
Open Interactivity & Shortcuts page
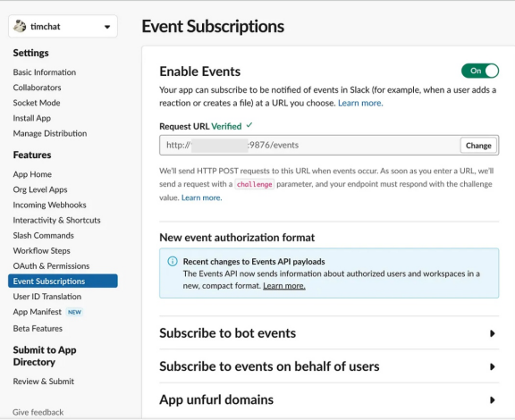point(57,220)
